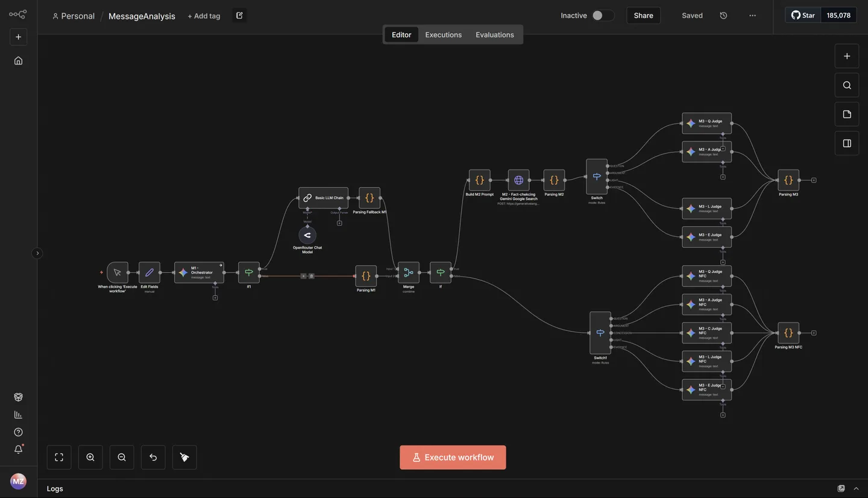The height and width of the screenshot is (498, 868).
Task: Add a sticky note to canvas
Action: (847, 114)
